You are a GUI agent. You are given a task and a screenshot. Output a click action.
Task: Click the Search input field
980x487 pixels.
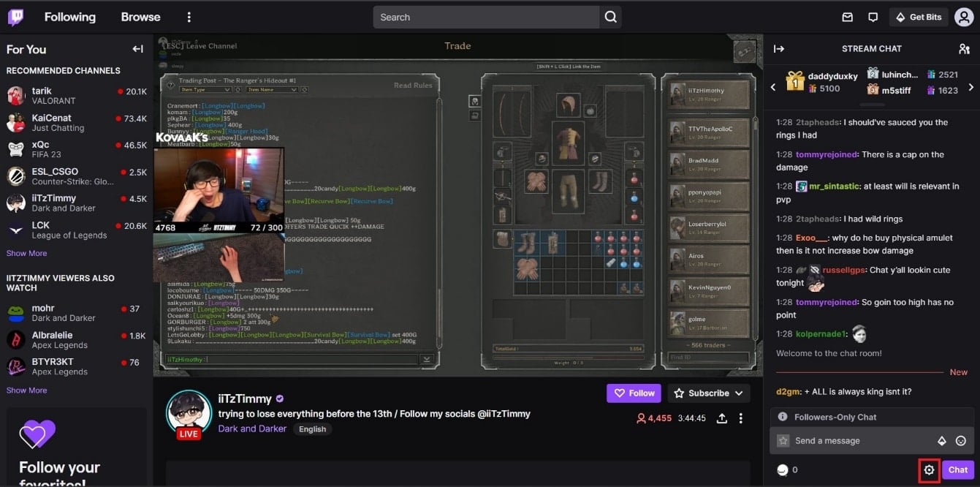(x=482, y=16)
